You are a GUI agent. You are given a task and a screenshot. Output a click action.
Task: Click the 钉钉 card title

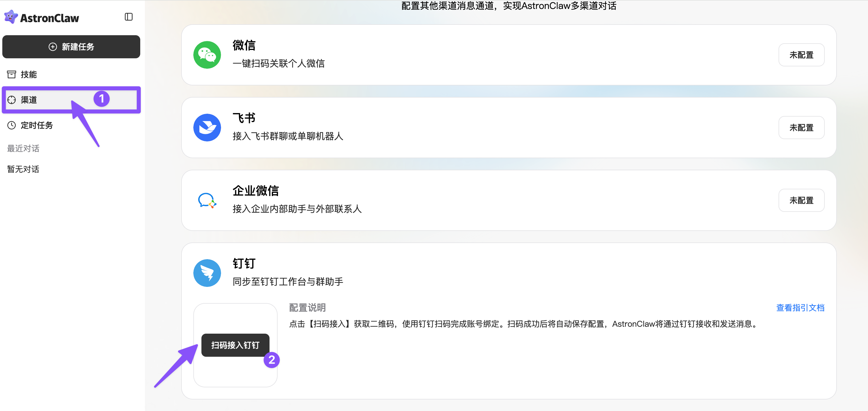pos(244,264)
